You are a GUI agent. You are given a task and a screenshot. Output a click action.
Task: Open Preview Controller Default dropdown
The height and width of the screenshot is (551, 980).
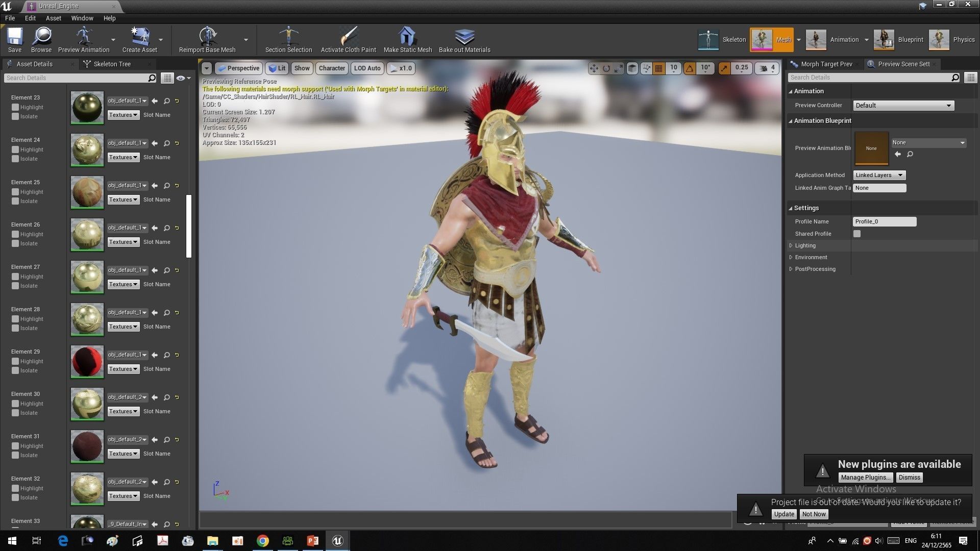(x=903, y=106)
